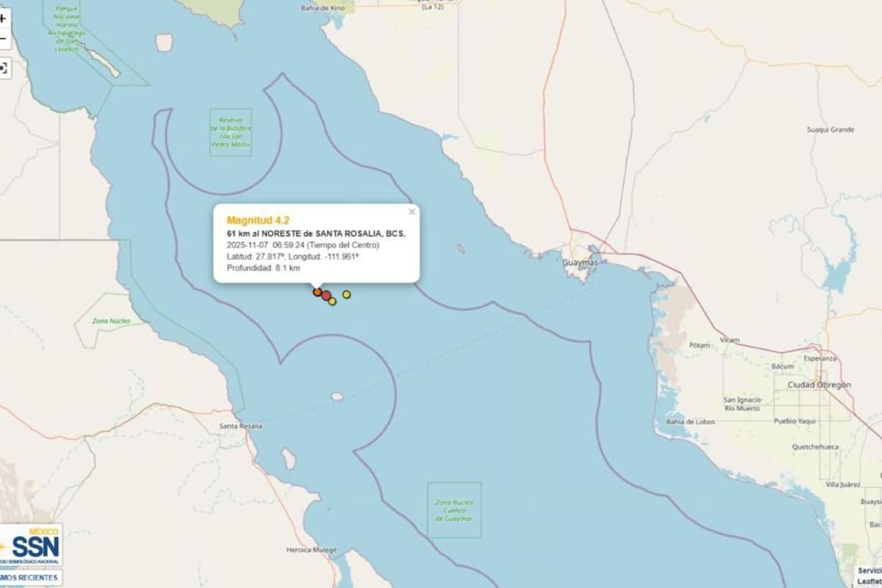
Task: Click the Magnitud 4.2 popup title
Action: [x=258, y=220]
